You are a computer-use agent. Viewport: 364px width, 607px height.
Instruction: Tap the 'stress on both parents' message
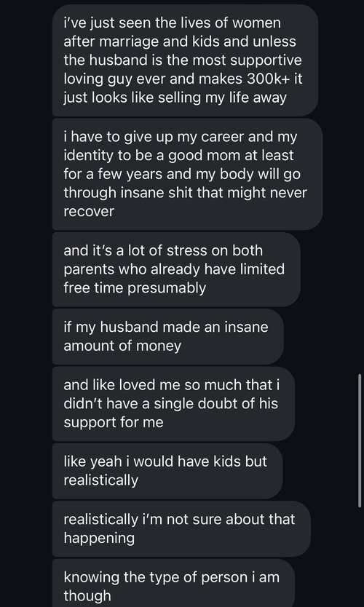pyautogui.click(x=176, y=269)
